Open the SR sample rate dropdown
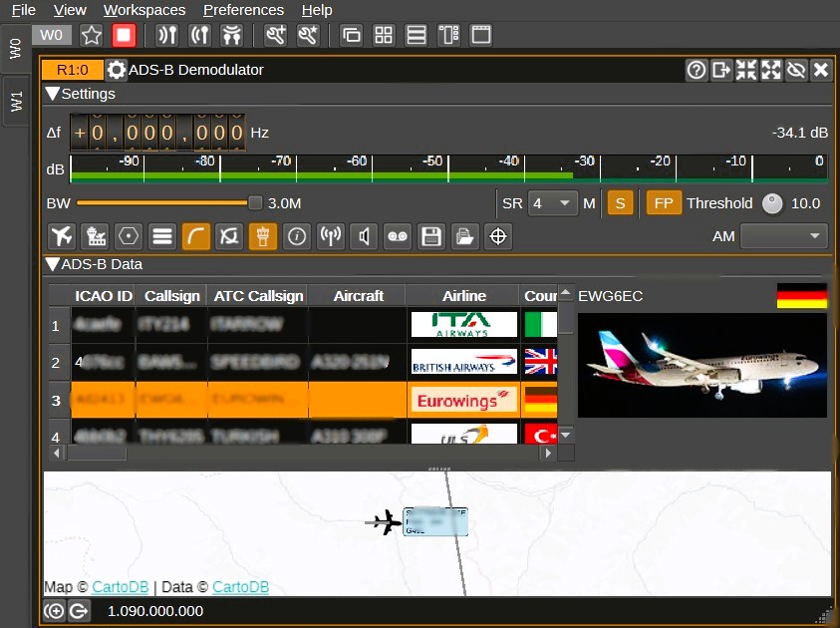 [553, 203]
